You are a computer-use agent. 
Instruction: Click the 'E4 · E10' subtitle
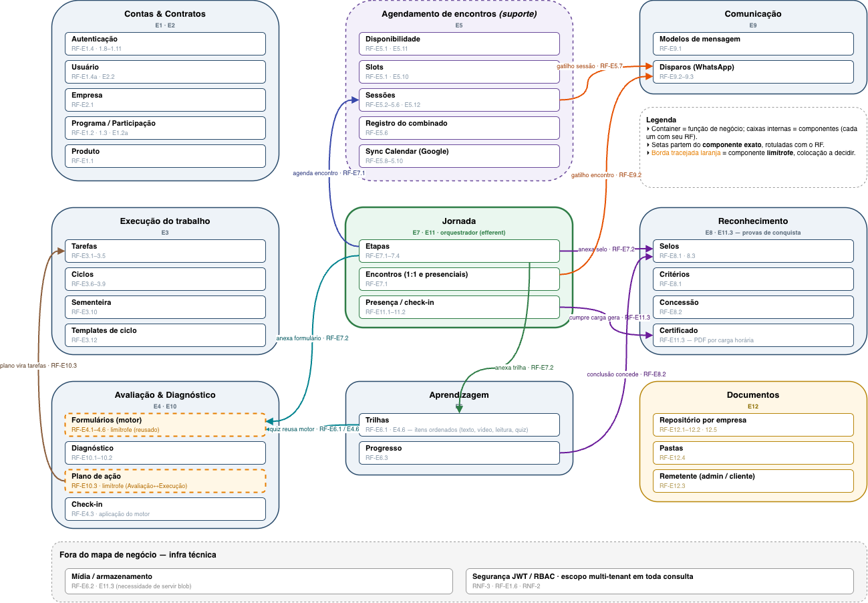coord(165,406)
